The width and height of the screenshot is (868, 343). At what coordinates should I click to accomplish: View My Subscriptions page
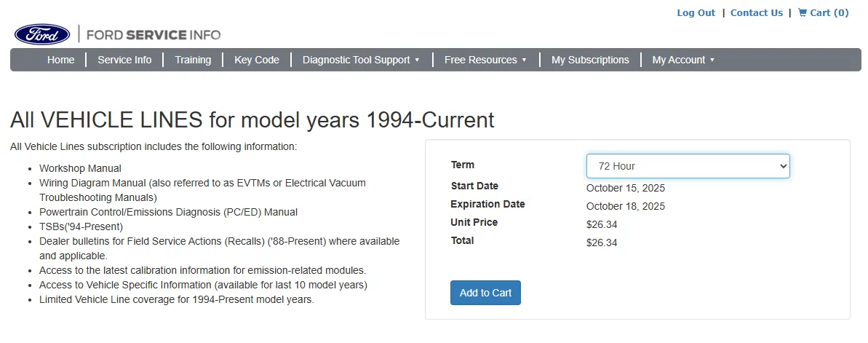coord(590,60)
